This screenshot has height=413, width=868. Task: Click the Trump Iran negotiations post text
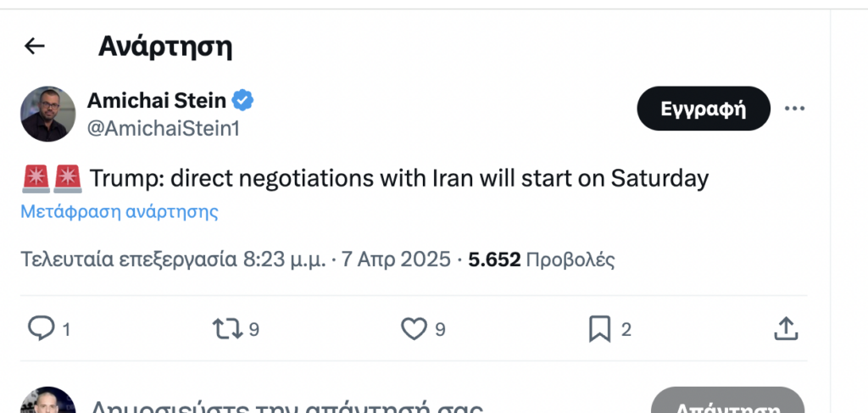(398, 180)
